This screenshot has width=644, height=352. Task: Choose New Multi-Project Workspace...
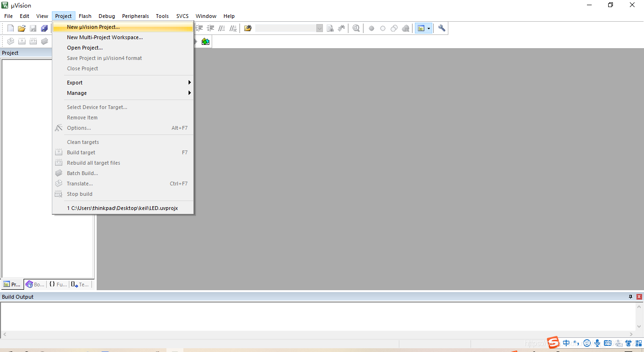coord(123,37)
